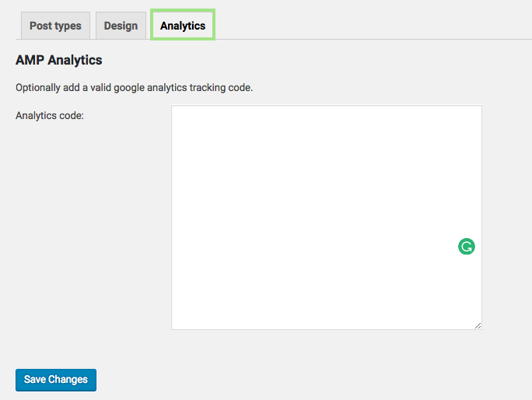532x400 pixels.
Task: Select the Analytics tab
Action: pos(183,26)
